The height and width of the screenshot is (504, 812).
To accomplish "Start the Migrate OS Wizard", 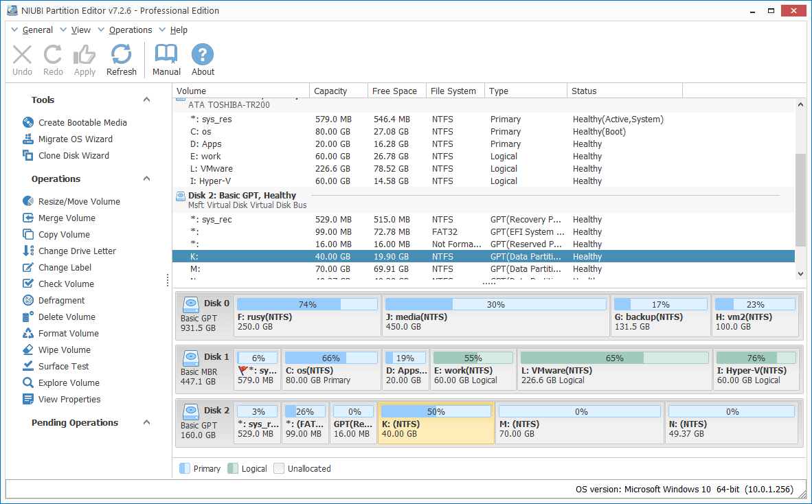I will [75, 139].
